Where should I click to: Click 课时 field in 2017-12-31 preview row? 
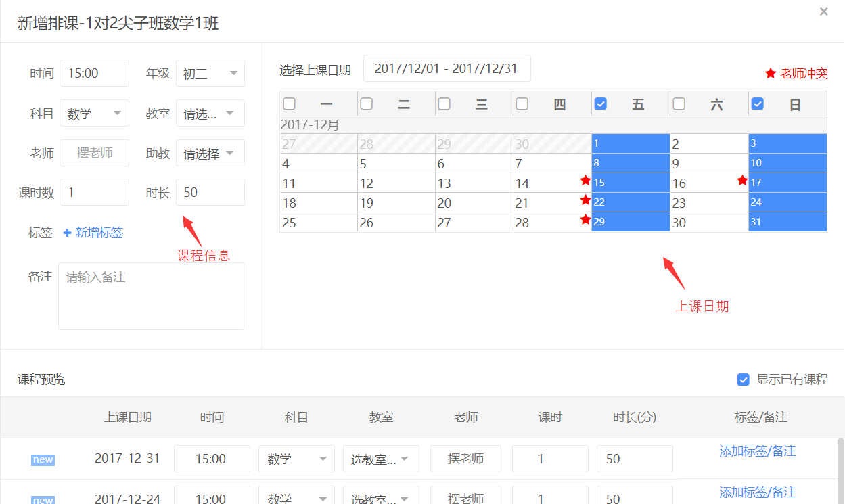(550, 459)
